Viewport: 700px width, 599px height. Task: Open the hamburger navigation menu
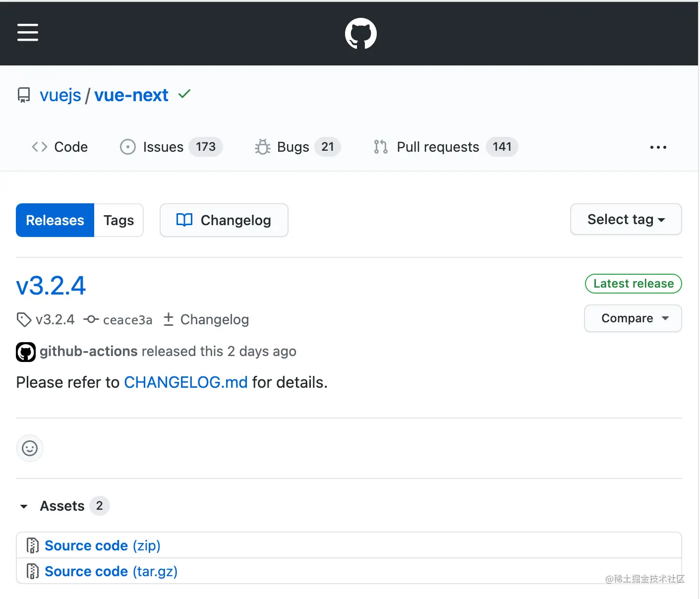(x=28, y=33)
